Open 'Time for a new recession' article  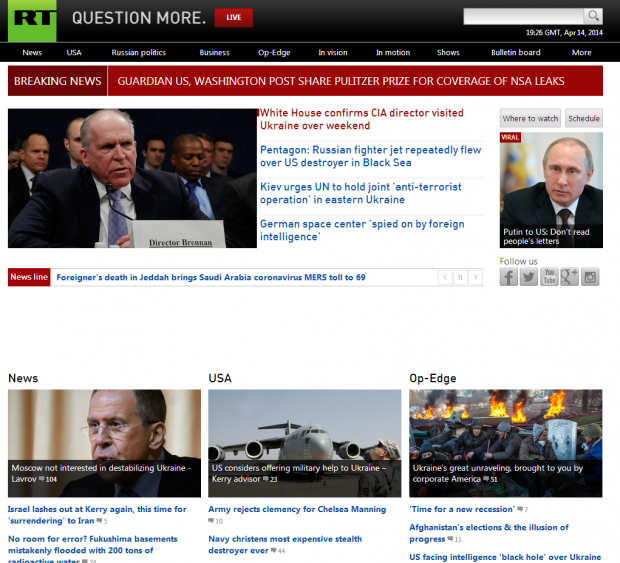tap(462, 509)
